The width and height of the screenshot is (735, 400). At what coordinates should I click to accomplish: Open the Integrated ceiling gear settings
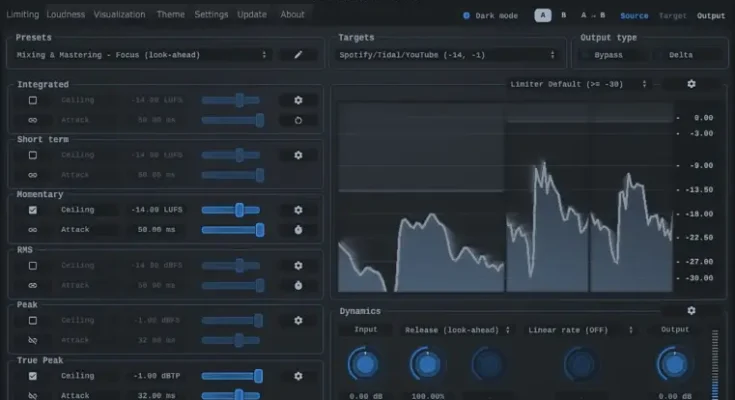click(298, 100)
